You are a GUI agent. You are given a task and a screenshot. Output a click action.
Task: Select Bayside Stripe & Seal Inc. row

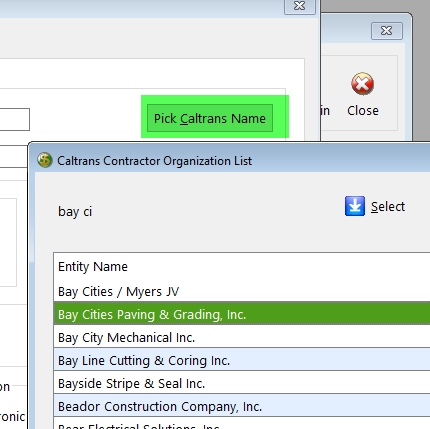(242, 383)
